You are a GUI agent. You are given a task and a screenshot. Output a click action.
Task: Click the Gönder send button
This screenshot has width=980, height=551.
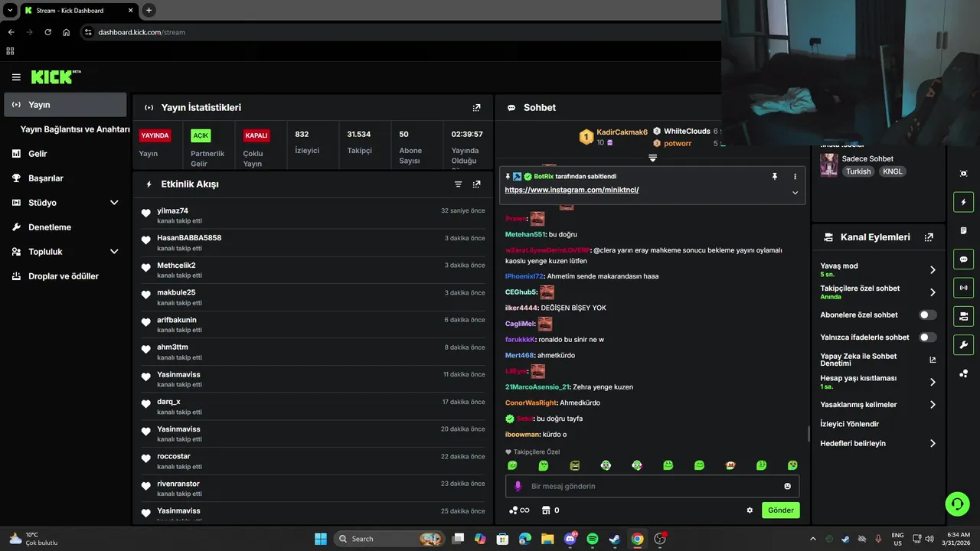pyautogui.click(x=781, y=510)
